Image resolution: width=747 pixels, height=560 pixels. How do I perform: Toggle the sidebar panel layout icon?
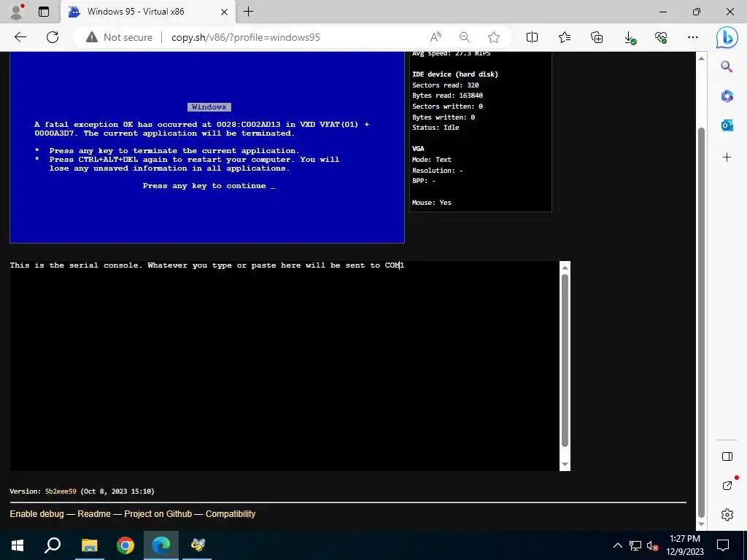(x=727, y=456)
